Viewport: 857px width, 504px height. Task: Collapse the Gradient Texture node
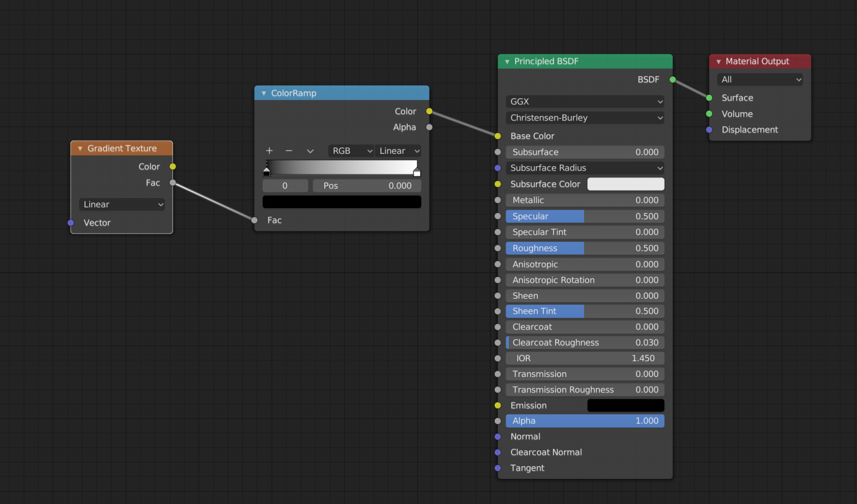coord(80,149)
